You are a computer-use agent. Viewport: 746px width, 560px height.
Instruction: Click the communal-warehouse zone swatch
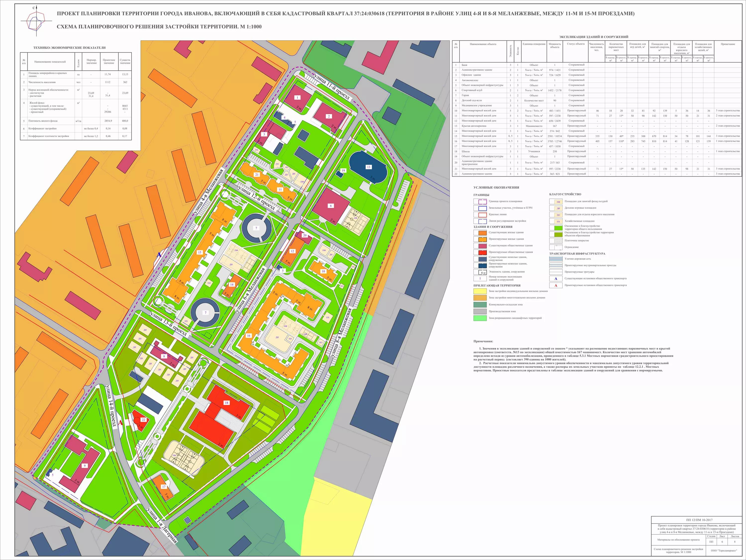(x=480, y=305)
